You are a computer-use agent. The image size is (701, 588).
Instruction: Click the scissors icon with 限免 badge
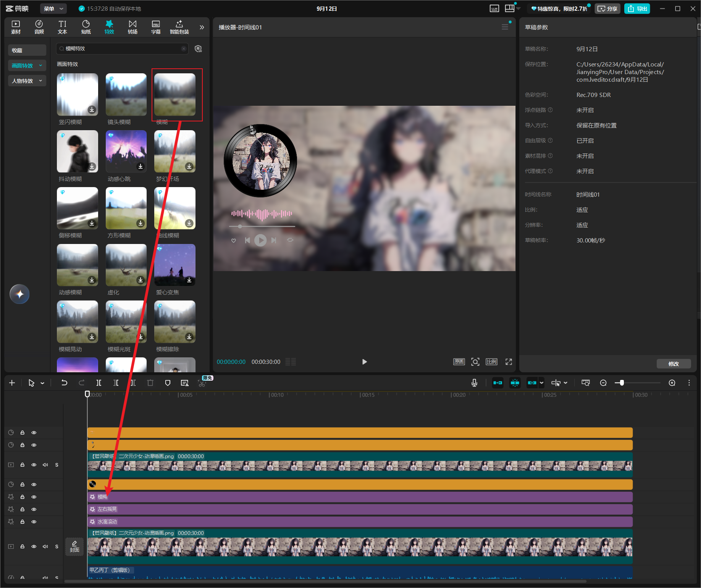(x=202, y=383)
